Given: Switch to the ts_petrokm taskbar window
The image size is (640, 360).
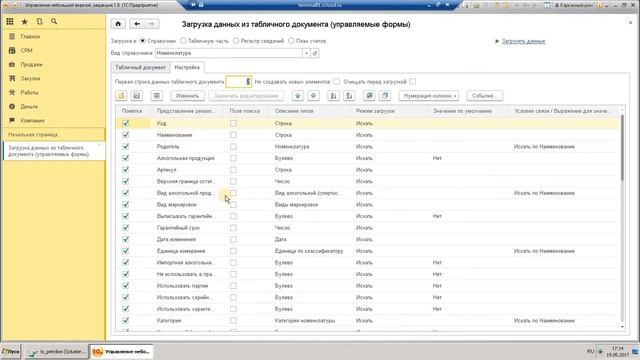Looking at the screenshot, I should pyautogui.click(x=57, y=351).
